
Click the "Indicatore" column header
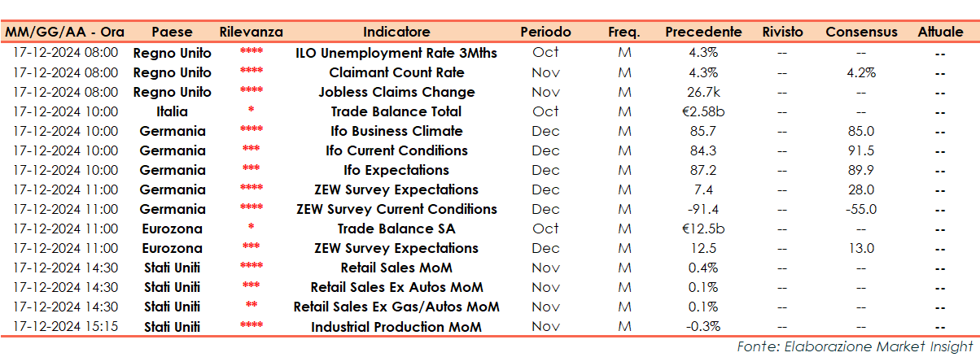[x=396, y=32]
